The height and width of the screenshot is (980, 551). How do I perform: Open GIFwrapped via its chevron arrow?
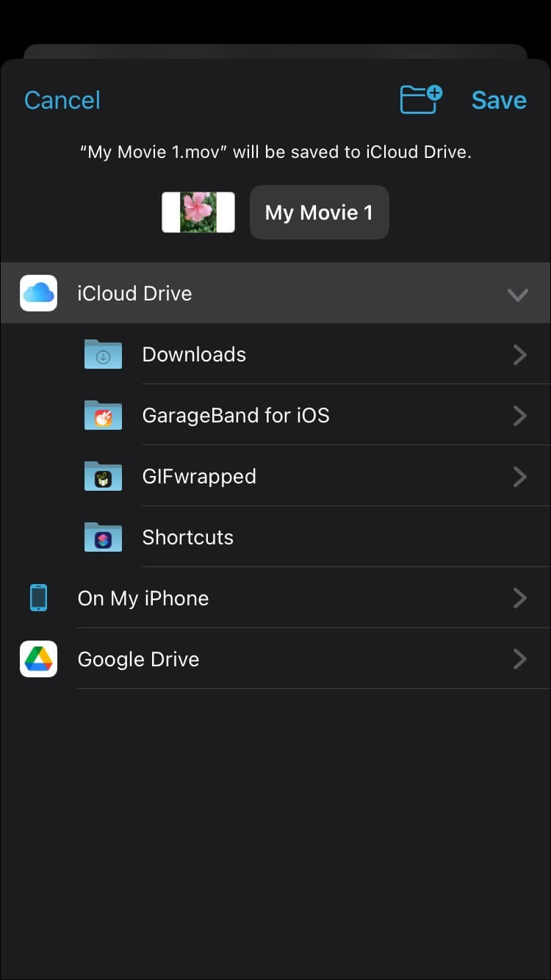pos(520,477)
